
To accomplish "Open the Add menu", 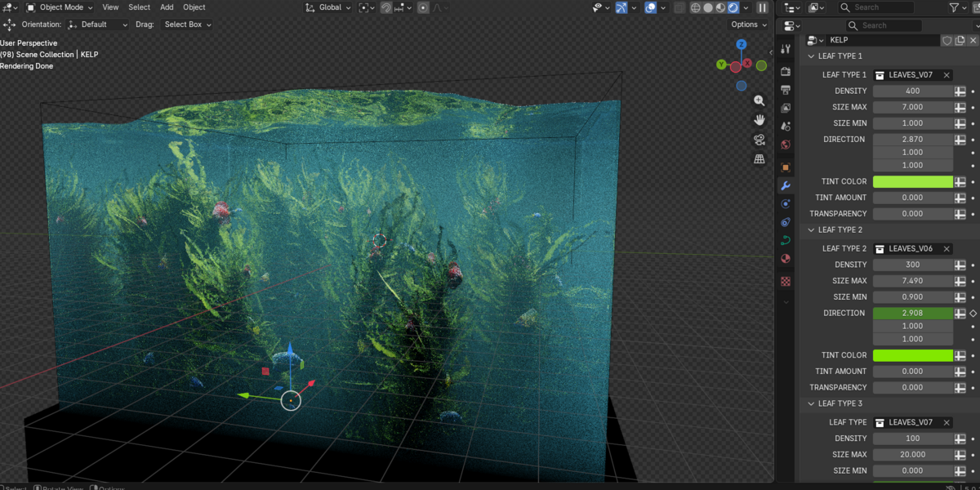I will [167, 7].
